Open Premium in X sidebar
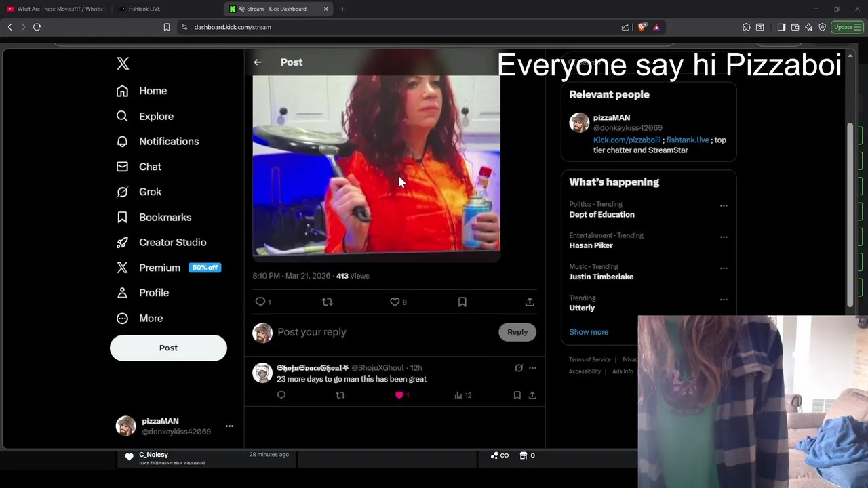Image resolution: width=868 pixels, height=488 pixels. tap(168, 268)
